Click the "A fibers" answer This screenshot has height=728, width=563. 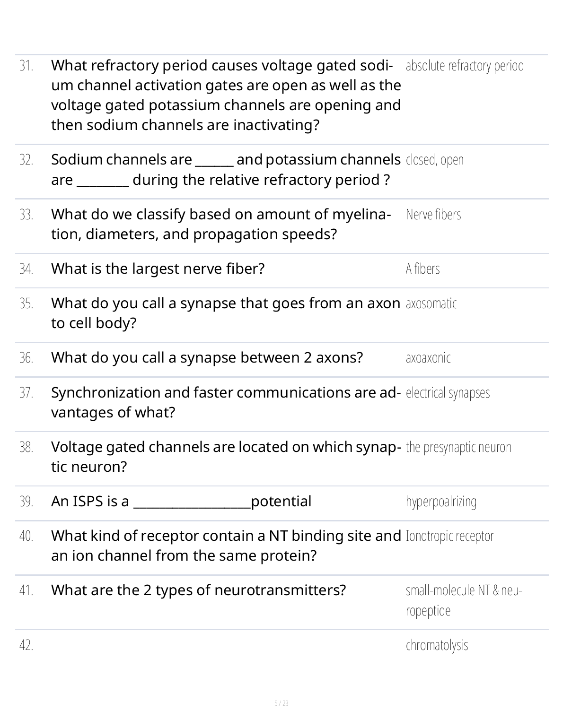pyautogui.click(x=422, y=269)
